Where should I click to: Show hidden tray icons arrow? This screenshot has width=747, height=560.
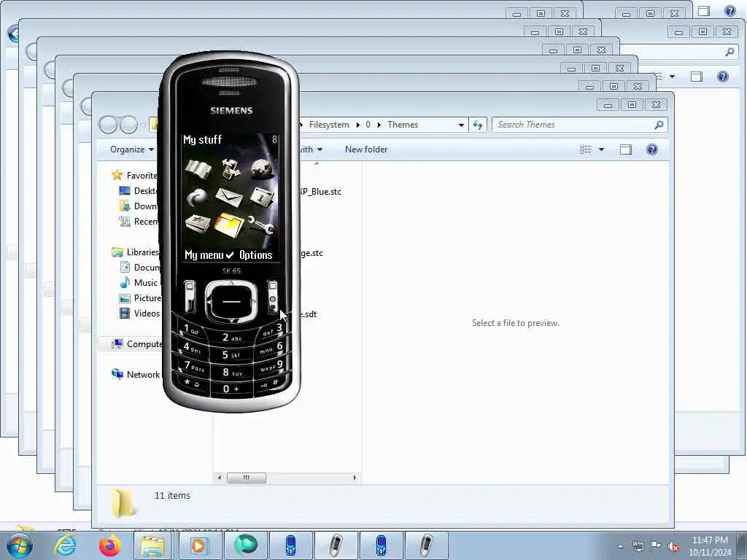(620, 547)
